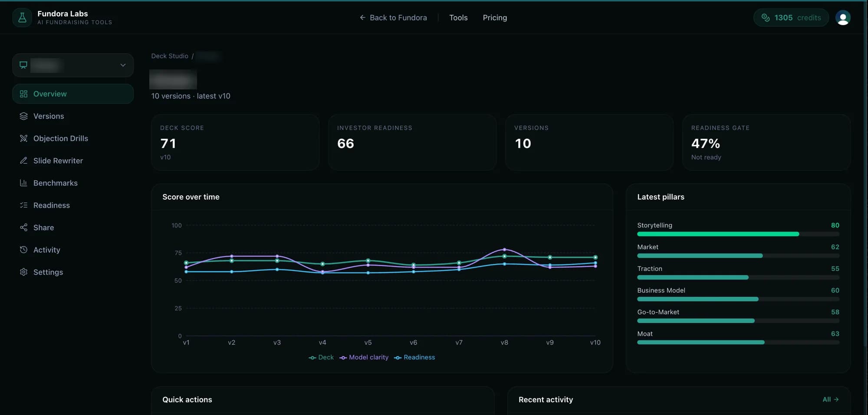Screen dimensions: 868x415
Task: Toggle the Readiness series in chart legend
Action: pyautogui.click(x=414, y=357)
